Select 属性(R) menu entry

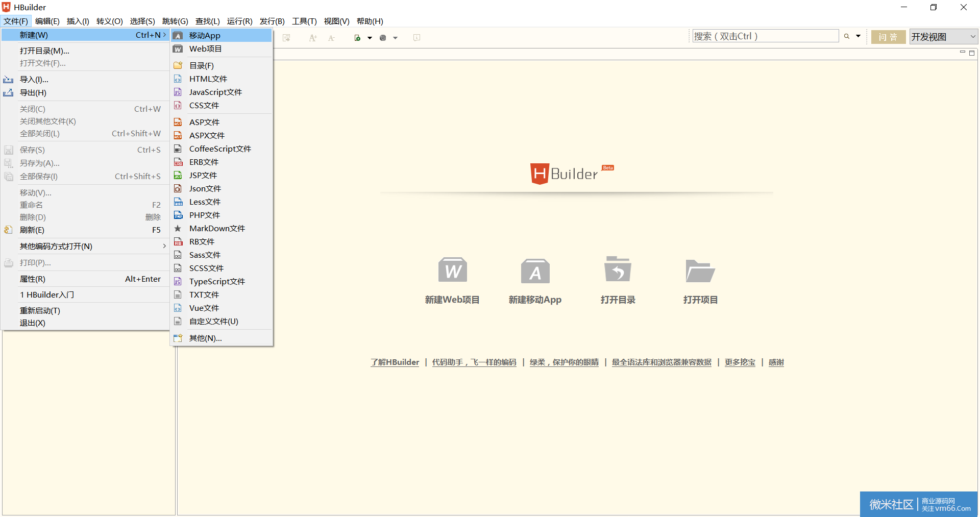tap(86, 279)
